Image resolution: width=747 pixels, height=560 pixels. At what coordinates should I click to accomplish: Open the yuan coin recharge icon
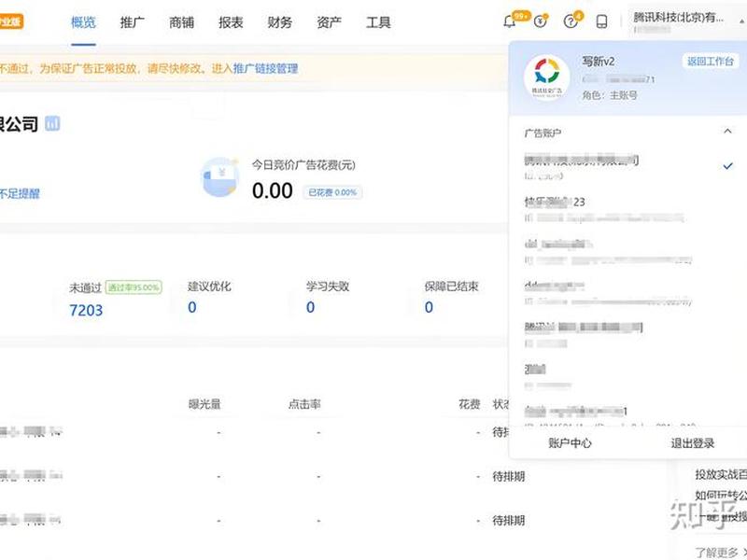[541, 21]
